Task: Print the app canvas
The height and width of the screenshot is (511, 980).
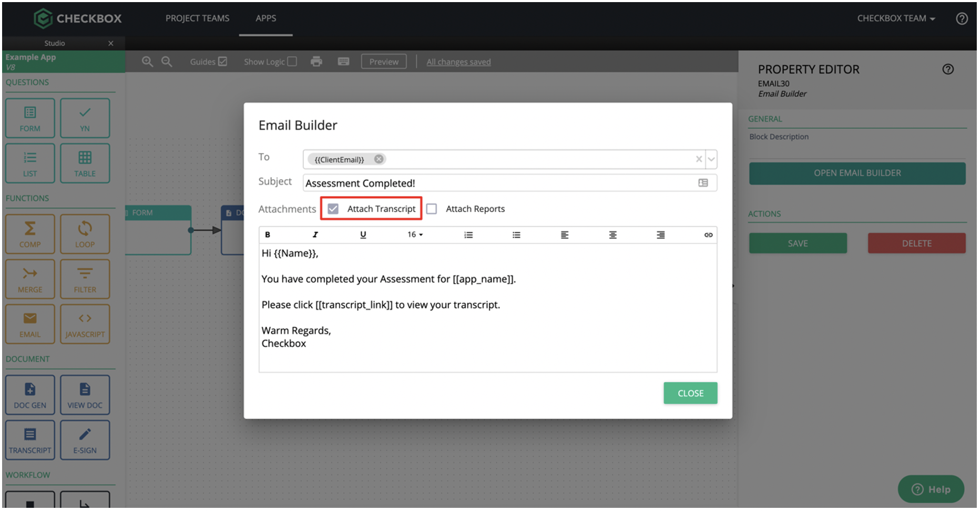Action: click(316, 62)
